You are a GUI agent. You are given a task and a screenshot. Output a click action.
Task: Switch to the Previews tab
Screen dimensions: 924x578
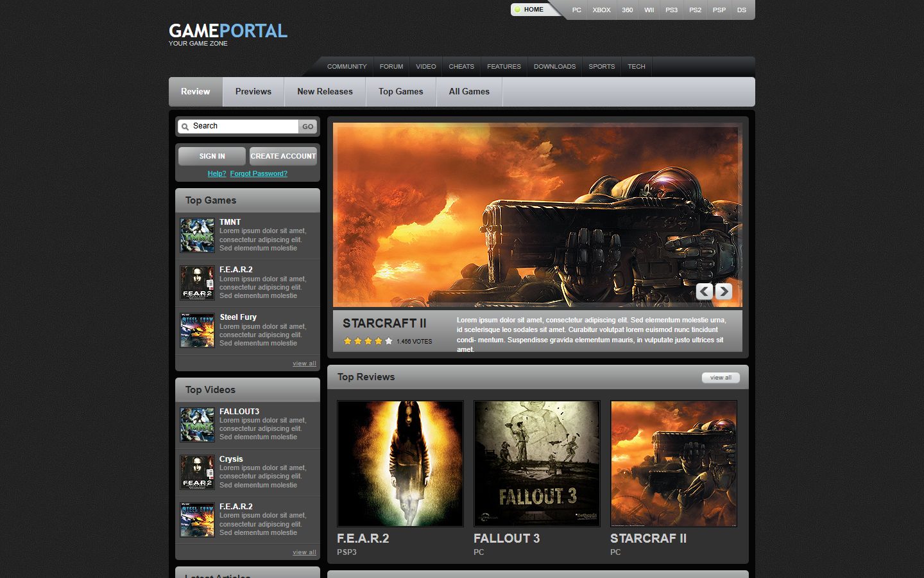coord(253,92)
